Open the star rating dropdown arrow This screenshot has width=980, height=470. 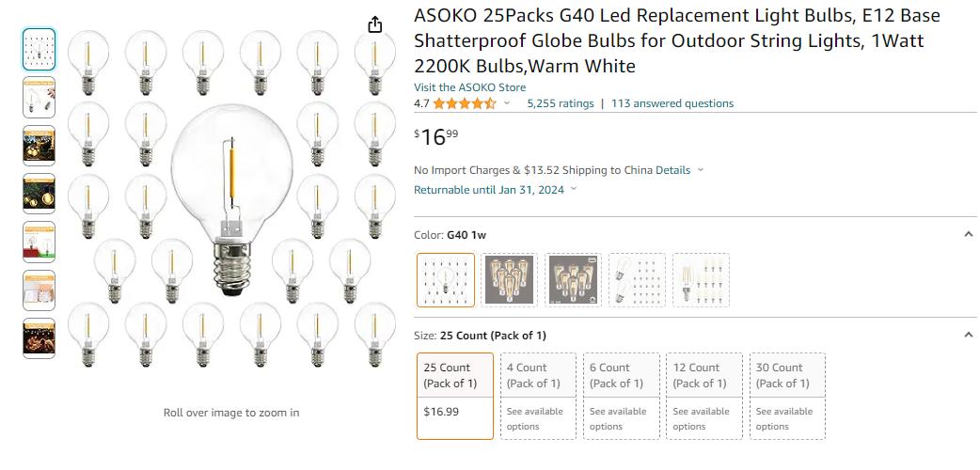(507, 103)
